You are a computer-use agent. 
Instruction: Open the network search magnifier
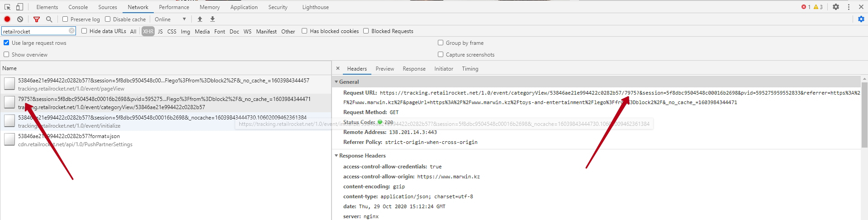(49, 19)
